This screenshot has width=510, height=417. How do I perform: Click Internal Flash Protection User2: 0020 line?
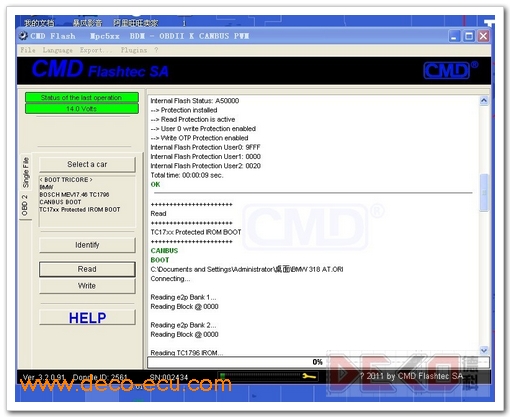(205, 166)
